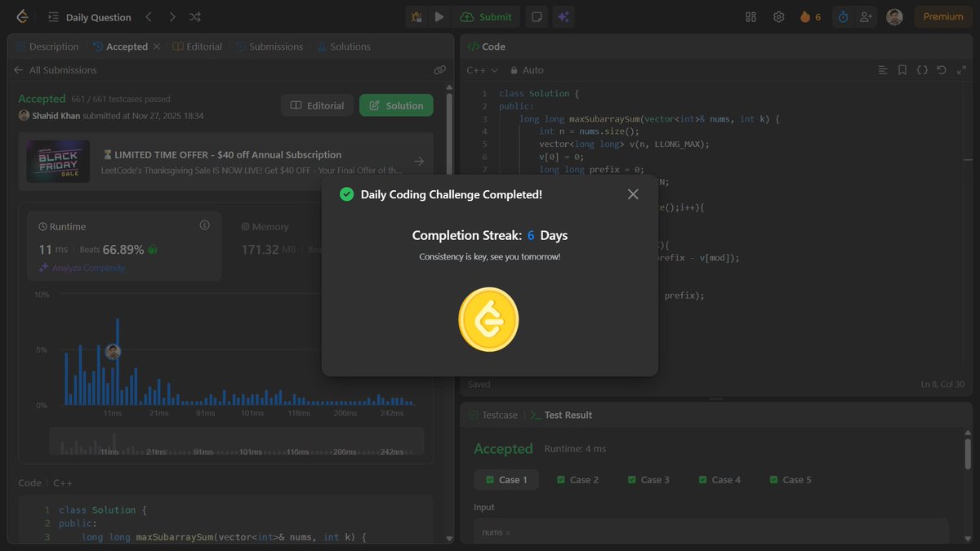Click the 'Ln 8, Col 30' status
Screen dimensions: 980x551
point(942,384)
